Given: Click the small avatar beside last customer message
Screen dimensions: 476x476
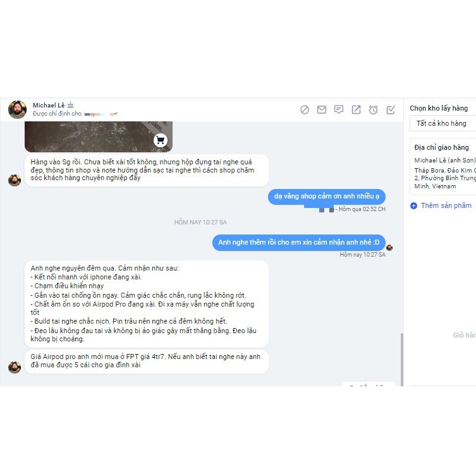Looking at the screenshot, I should click(x=15, y=367).
